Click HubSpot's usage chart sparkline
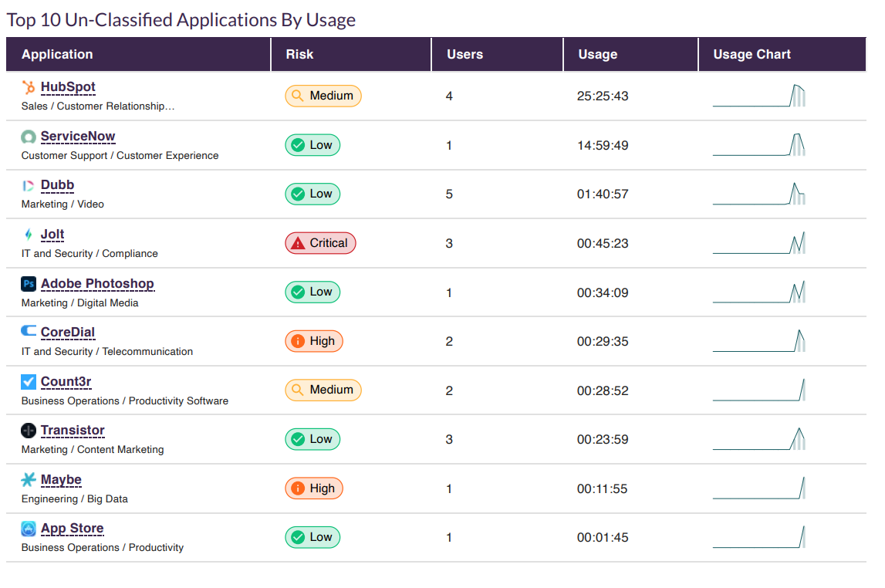885x588 pixels. coord(759,96)
